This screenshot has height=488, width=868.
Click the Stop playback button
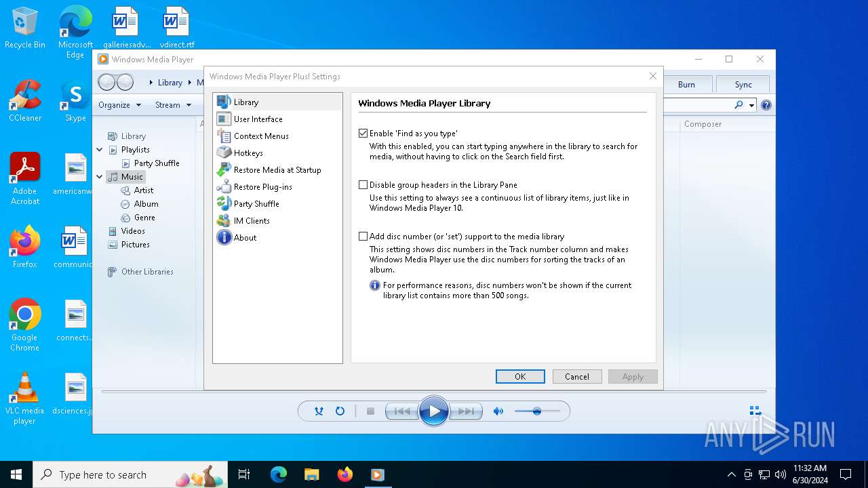point(370,411)
